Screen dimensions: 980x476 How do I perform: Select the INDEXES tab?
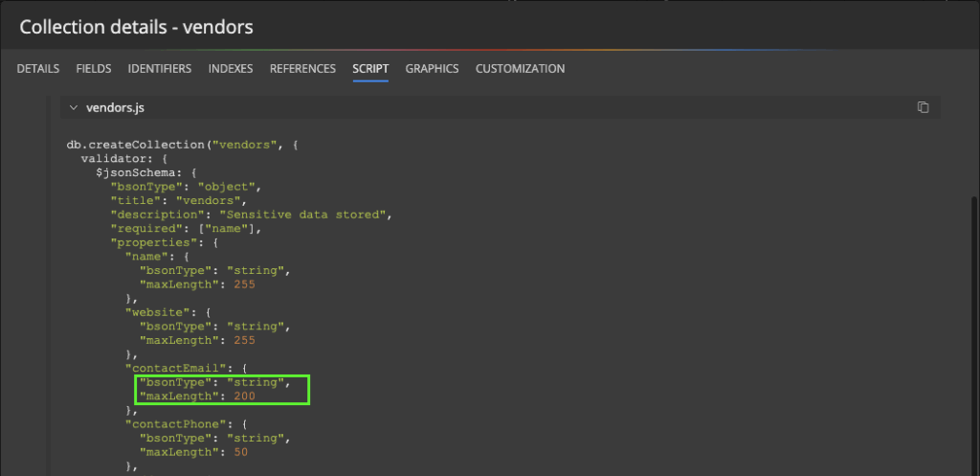click(231, 69)
